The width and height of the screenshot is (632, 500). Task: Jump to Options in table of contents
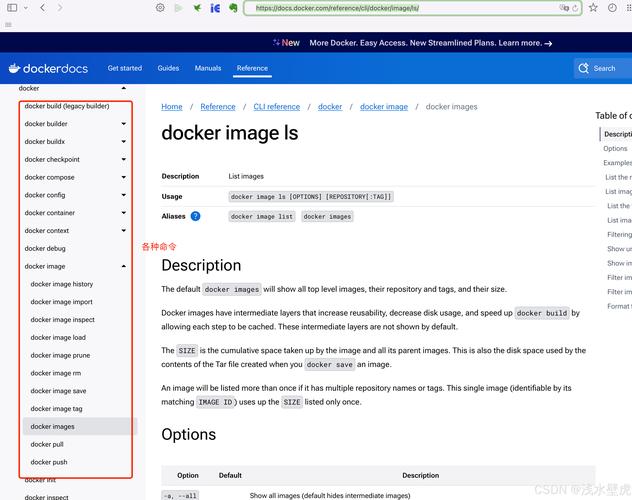(x=615, y=148)
